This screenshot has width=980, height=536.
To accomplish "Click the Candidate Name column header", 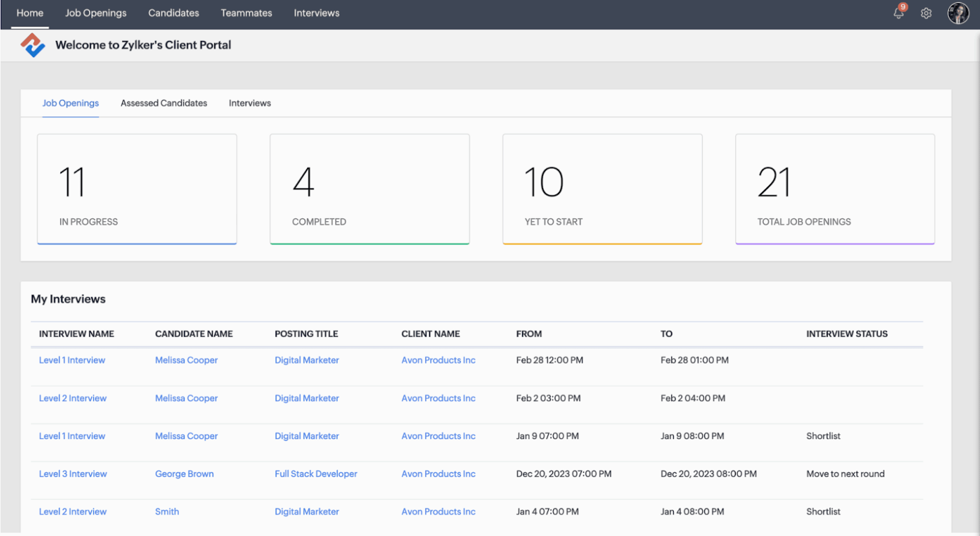I will tap(194, 334).
